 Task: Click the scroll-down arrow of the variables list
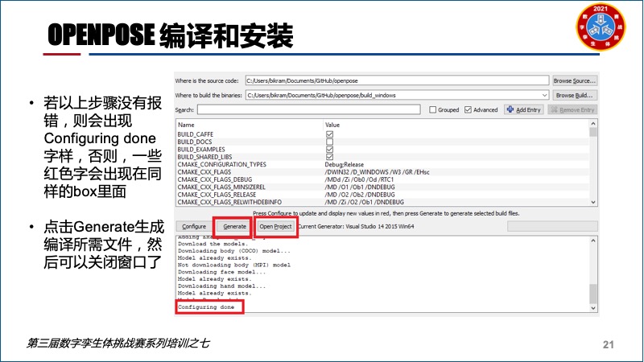tap(593, 202)
